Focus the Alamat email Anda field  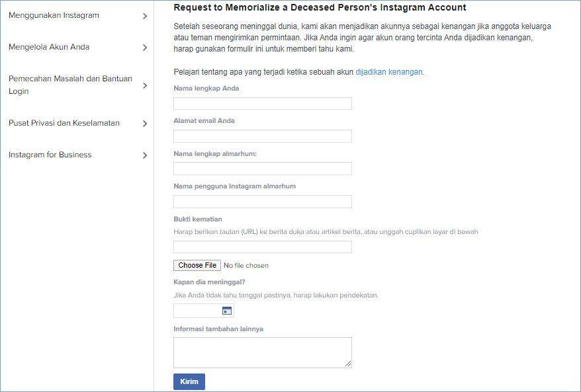coord(263,136)
